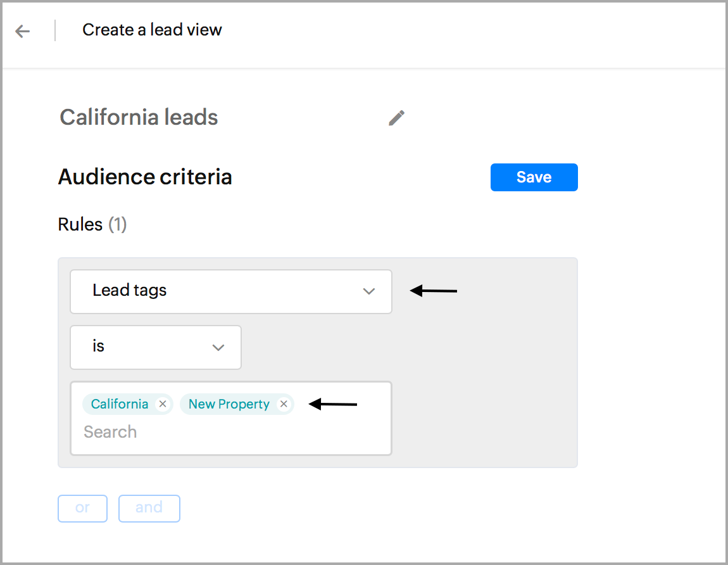Click the "Lead tags" field text

tap(130, 291)
